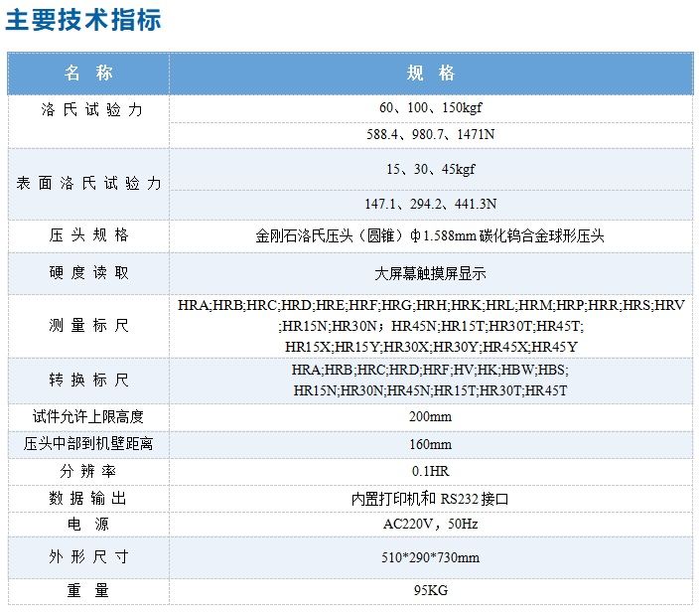Click the value 160mm
Image resolution: width=700 pixels, height=612 pixels.
pos(430,444)
